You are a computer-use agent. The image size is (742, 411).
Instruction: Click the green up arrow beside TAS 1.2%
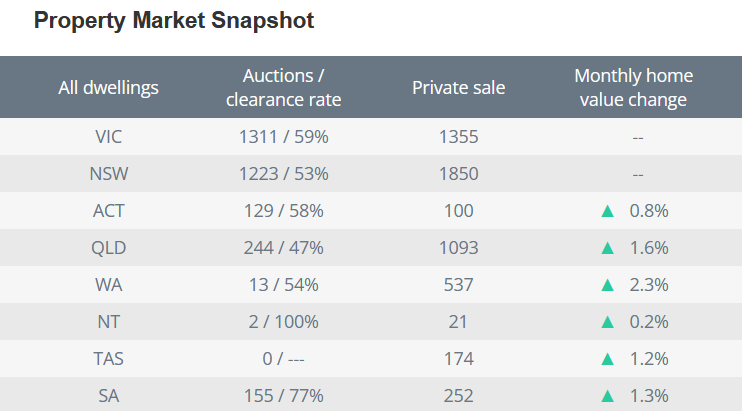pos(606,359)
